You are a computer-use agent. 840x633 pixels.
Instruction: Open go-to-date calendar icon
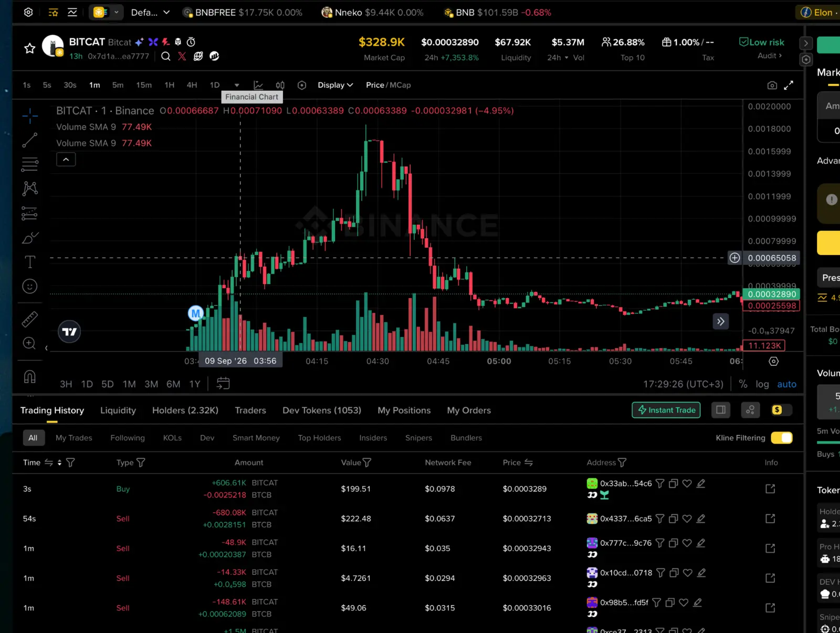tap(223, 384)
